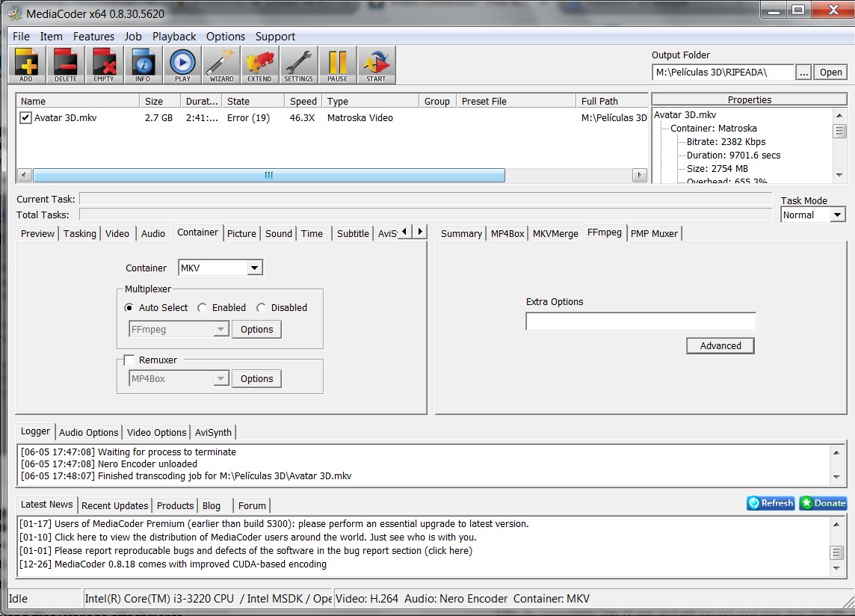The width and height of the screenshot is (855, 616).
Task: Switch to the Video tab
Action: pos(117,233)
